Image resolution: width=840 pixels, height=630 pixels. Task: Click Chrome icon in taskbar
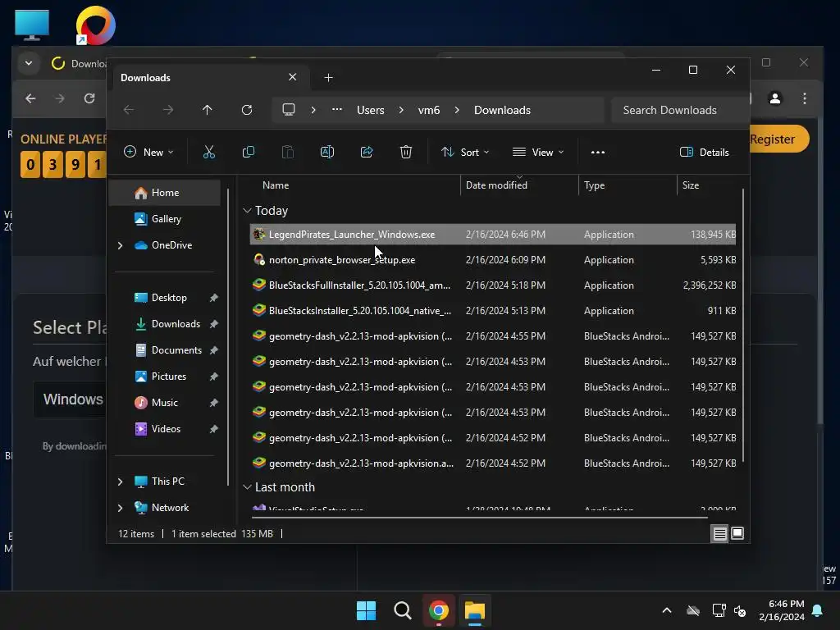(438, 610)
